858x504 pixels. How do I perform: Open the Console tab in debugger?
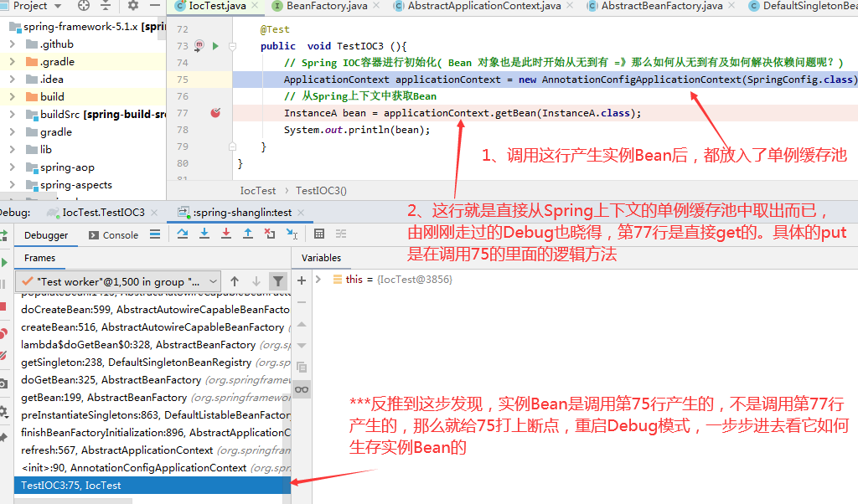113,235
